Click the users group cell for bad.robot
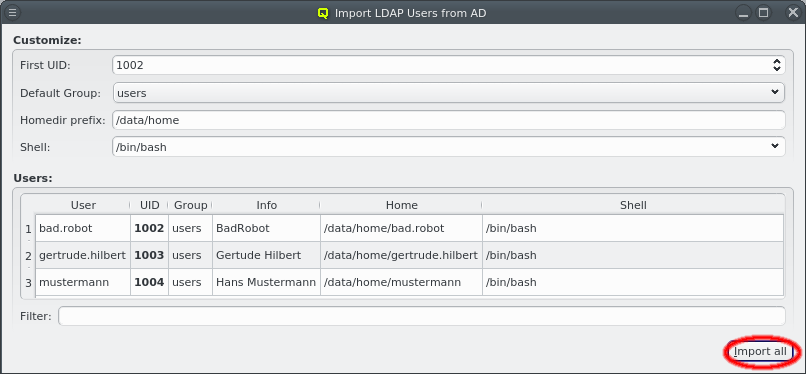Screen dimensions: 806x374 190,228
